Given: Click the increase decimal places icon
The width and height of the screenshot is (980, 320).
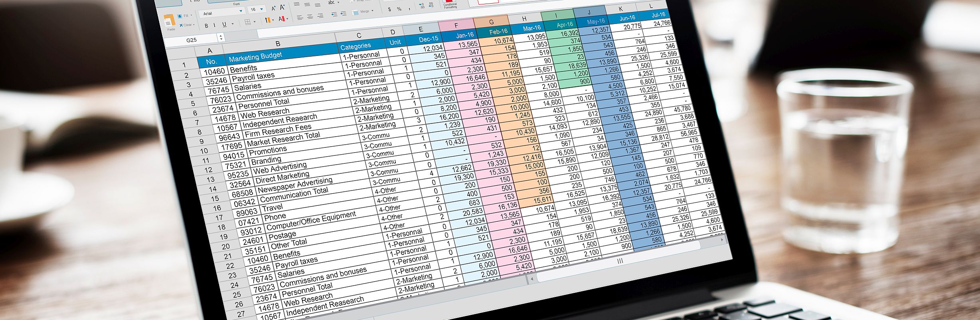Looking at the screenshot, I should click(422, 6).
